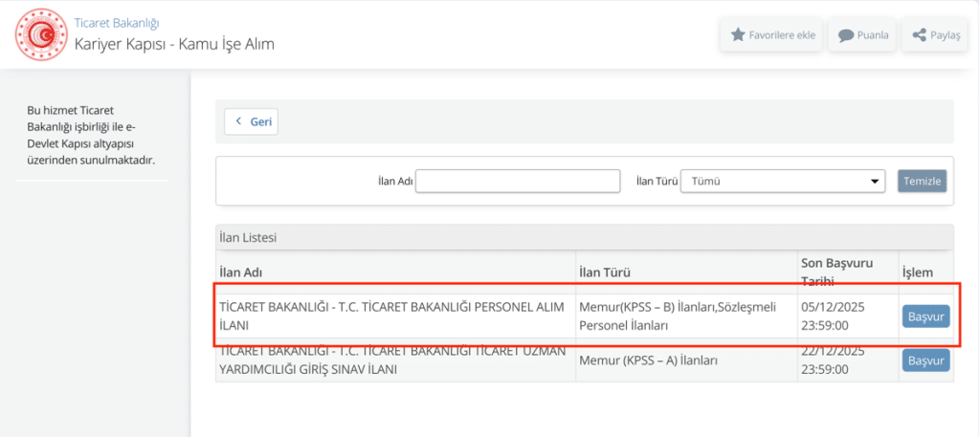Click Başvur for Ticaret Uzman Yardımcılığı ilanı
Screen dimensions: 980x437
(x=925, y=361)
